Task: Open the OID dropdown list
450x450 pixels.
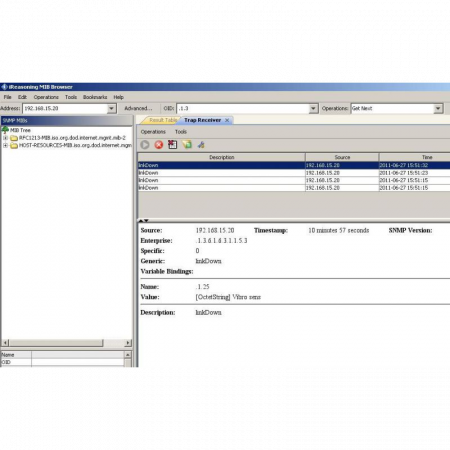Action: click(x=313, y=108)
